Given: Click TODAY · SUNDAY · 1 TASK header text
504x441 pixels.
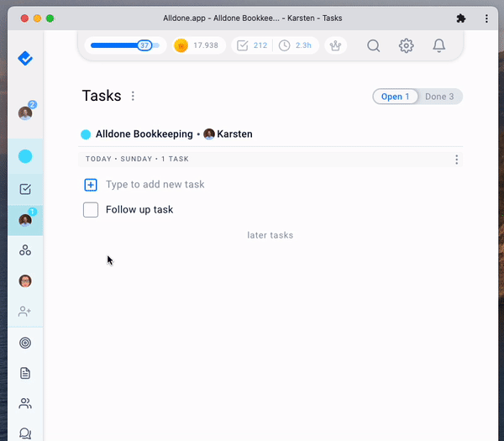Looking at the screenshot, I should click(137, 159).
